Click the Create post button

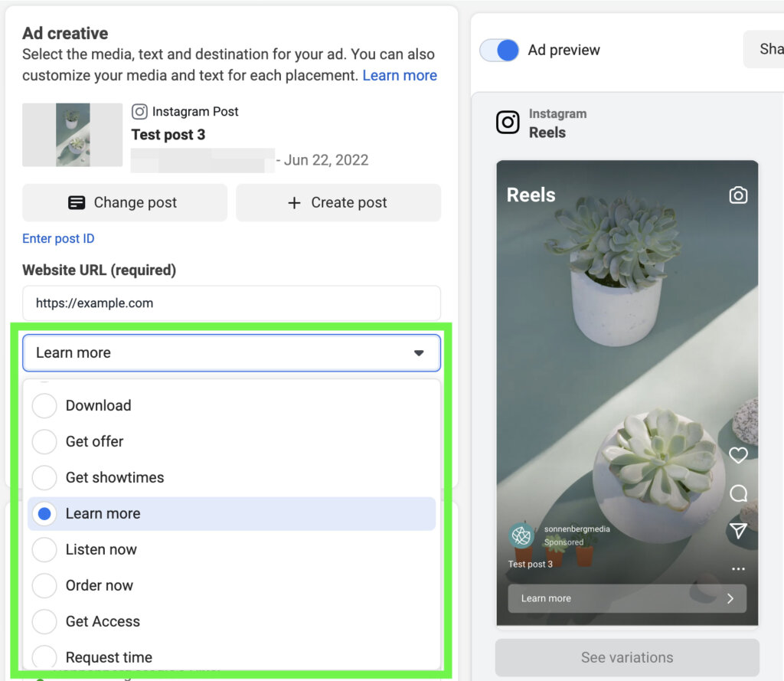[x=338, y=202]
